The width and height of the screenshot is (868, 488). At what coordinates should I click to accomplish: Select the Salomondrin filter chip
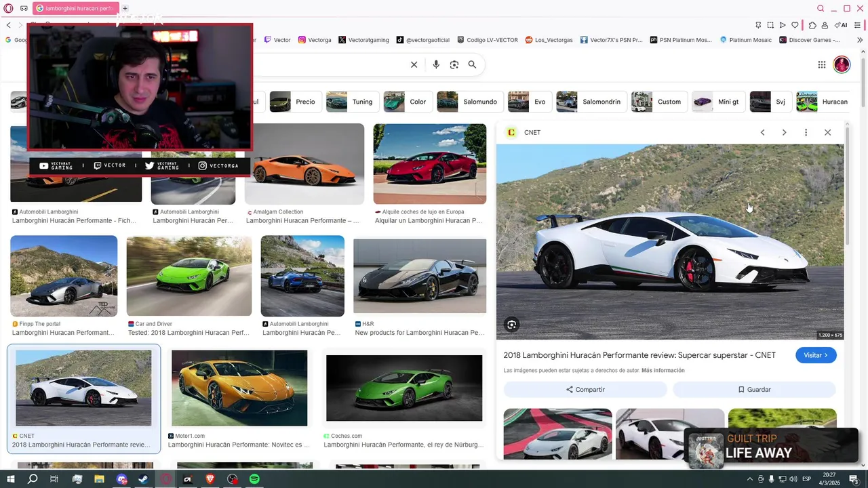click(591, 102)
